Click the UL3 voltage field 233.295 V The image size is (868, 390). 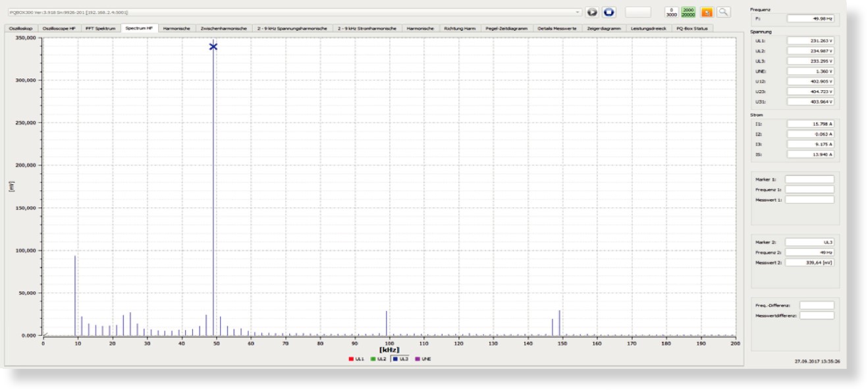811,61
